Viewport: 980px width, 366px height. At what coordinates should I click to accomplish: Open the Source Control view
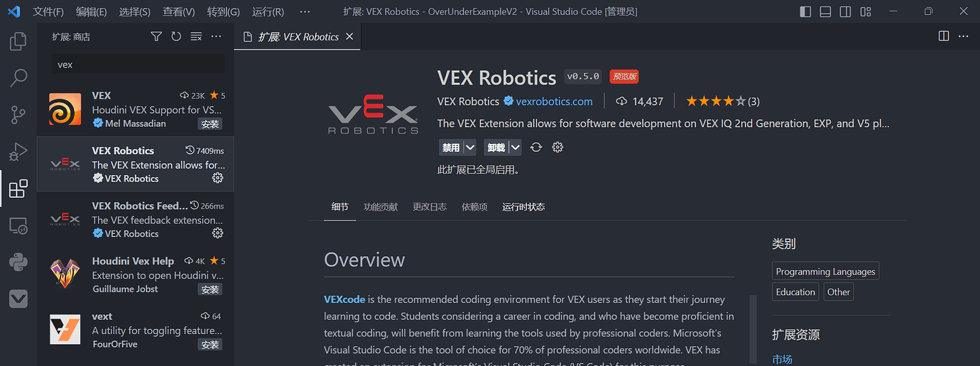coord(18,115)
